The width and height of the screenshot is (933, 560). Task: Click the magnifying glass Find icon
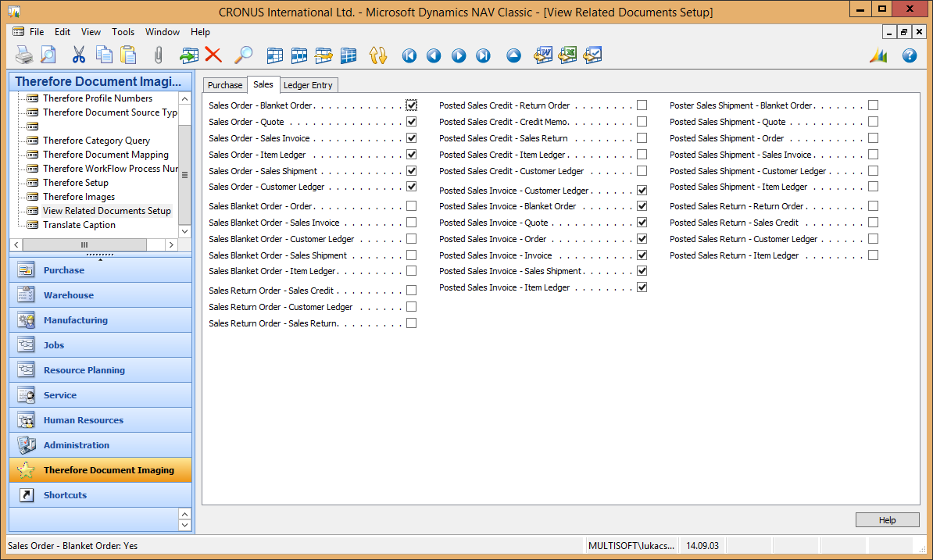click(243, 55)
